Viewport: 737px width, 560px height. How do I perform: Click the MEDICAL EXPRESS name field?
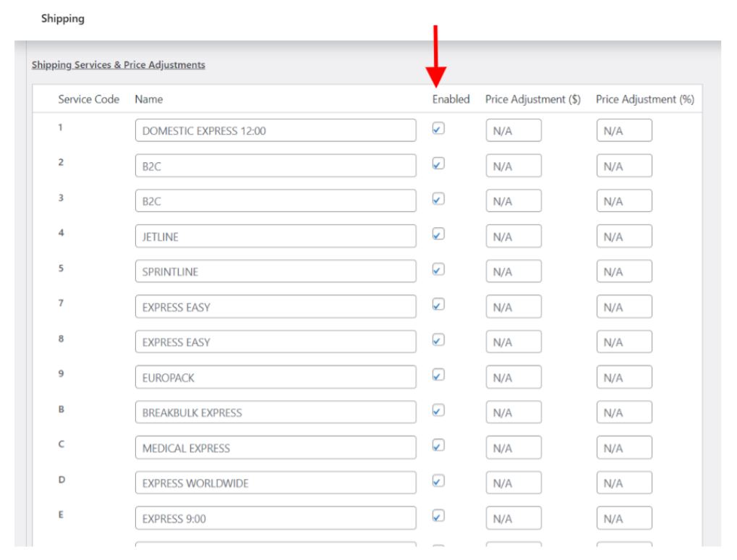pos(276,448)
